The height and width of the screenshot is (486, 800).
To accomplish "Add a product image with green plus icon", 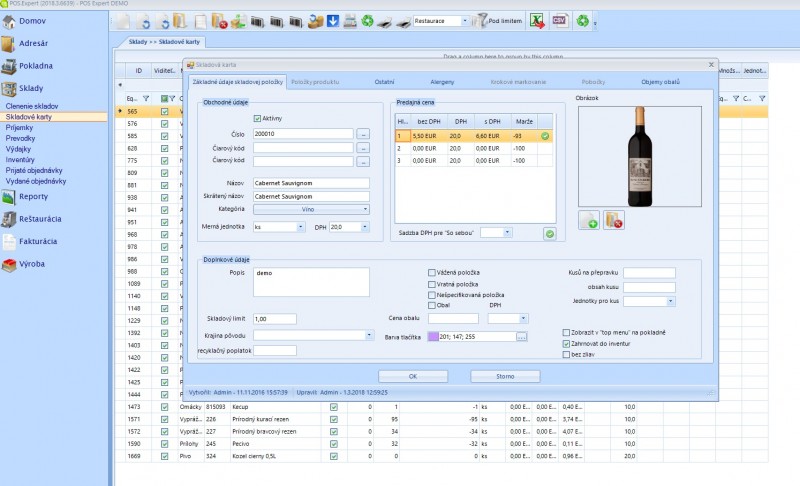I will pyautogui.click(x=589, y=219).
